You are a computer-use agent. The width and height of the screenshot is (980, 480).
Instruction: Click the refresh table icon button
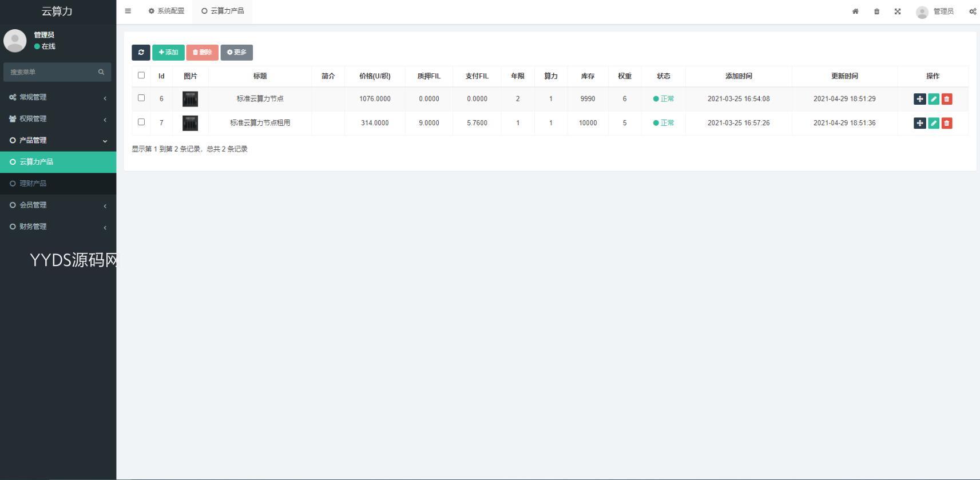(141, 52)
